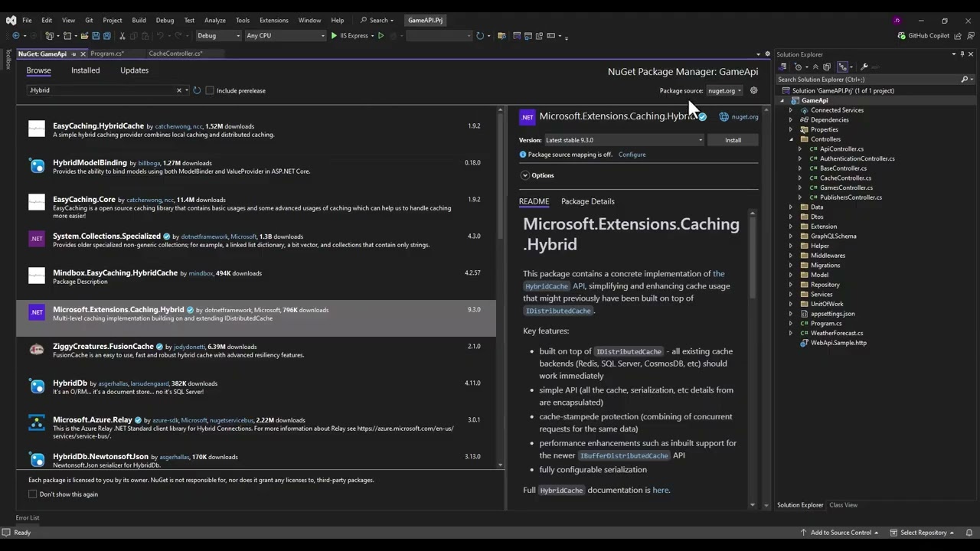
Task: Click Solution Explorer search magnifier icon
Action: 965,80
